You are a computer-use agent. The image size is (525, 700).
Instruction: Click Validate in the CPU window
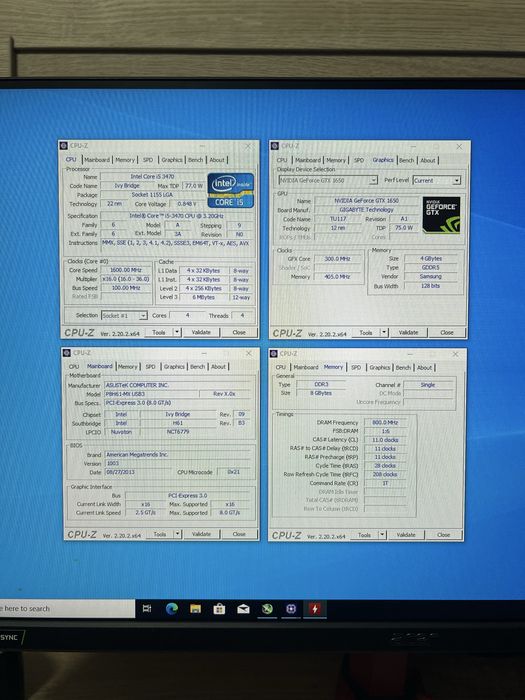(201, 332)
